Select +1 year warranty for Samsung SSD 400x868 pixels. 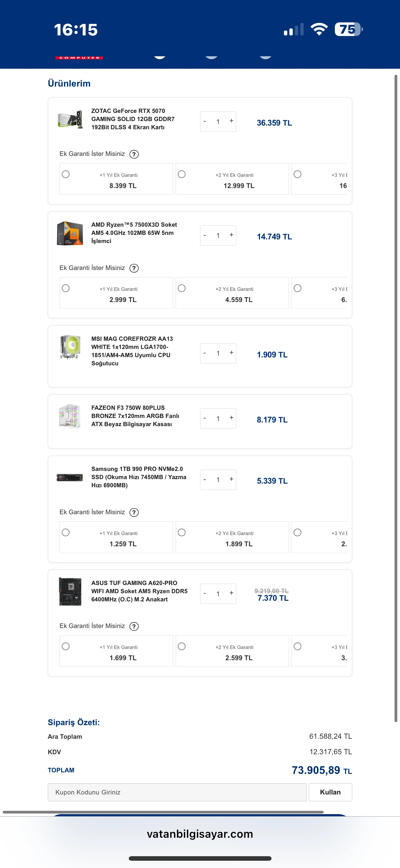coord(66,532)
